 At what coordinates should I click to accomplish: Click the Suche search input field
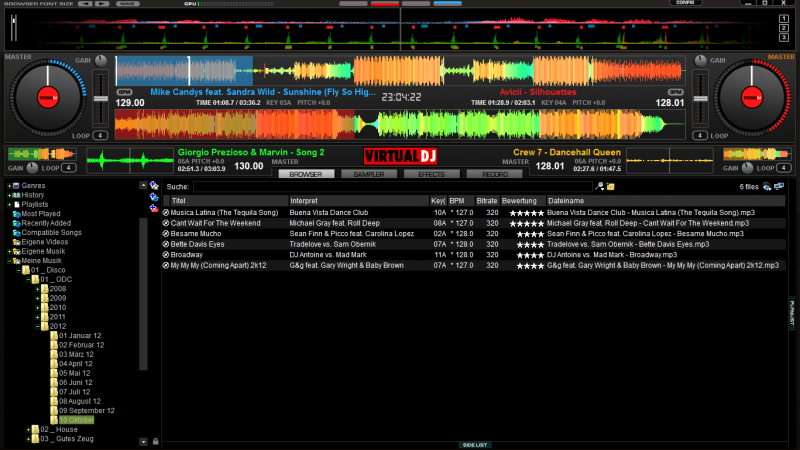pyautogui.click(x=392, y=187)
